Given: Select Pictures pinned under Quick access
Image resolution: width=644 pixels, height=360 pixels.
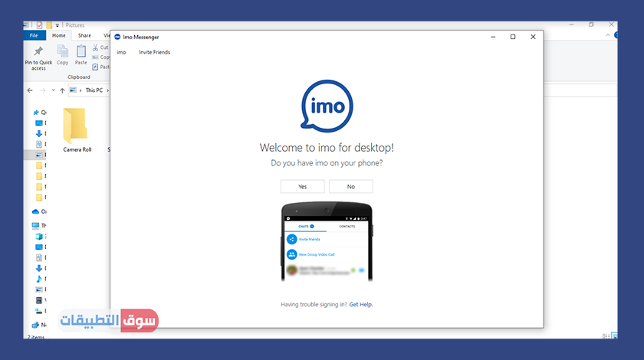Looking at the screenshot, I should coord(39,155).
